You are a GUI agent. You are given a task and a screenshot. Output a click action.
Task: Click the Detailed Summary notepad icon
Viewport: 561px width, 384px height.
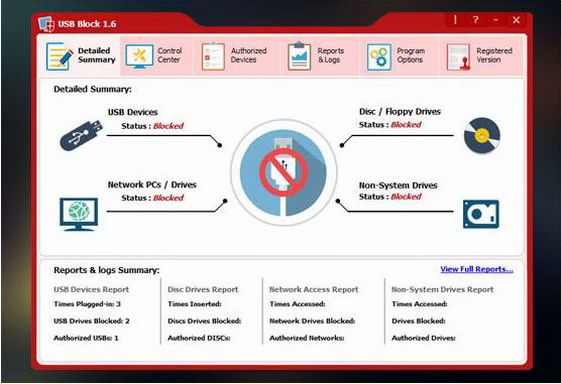tap(59, 56)
